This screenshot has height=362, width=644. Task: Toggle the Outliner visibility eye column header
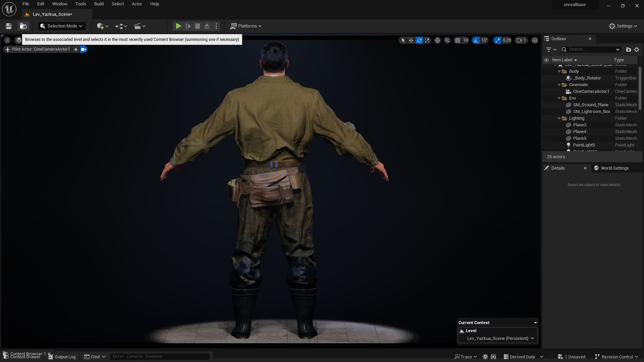click(546, 60)
